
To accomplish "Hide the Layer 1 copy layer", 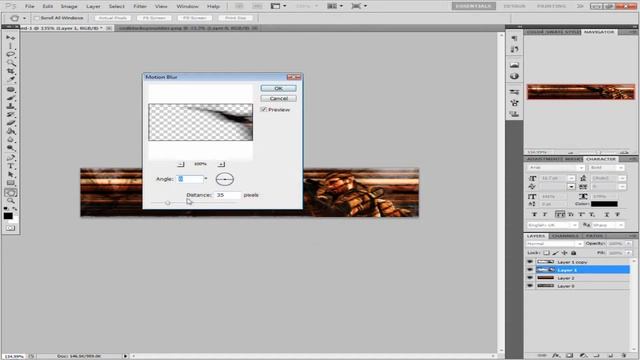I will pos(530,262).
